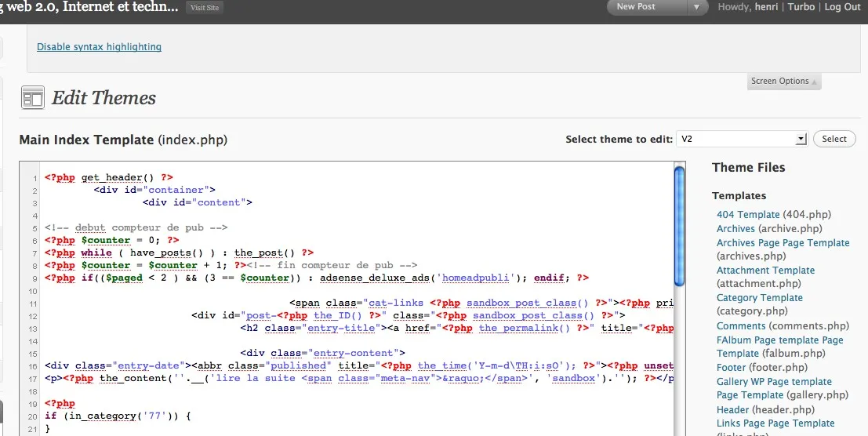Click the $counter + 1 code line
Screen dimensions: 868x436
click(231, 265)
